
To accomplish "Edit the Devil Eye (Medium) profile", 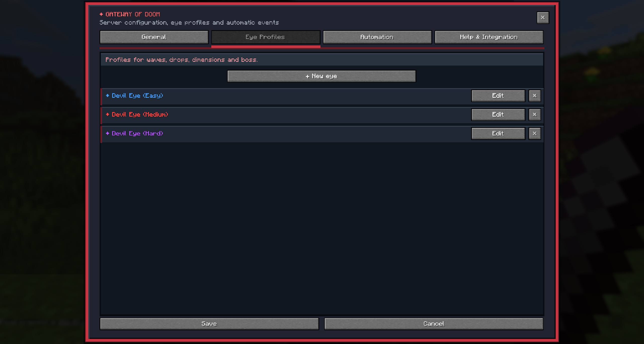I will tap(498, 115).
